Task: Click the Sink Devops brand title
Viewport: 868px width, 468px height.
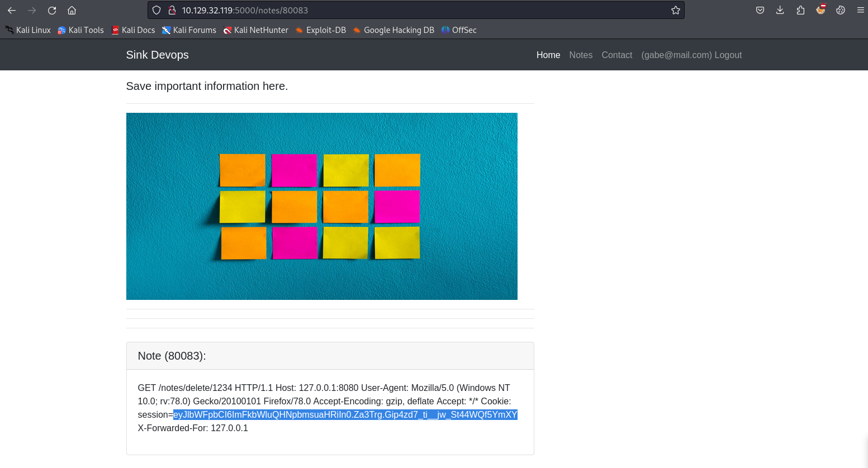Action: point(157,55)
